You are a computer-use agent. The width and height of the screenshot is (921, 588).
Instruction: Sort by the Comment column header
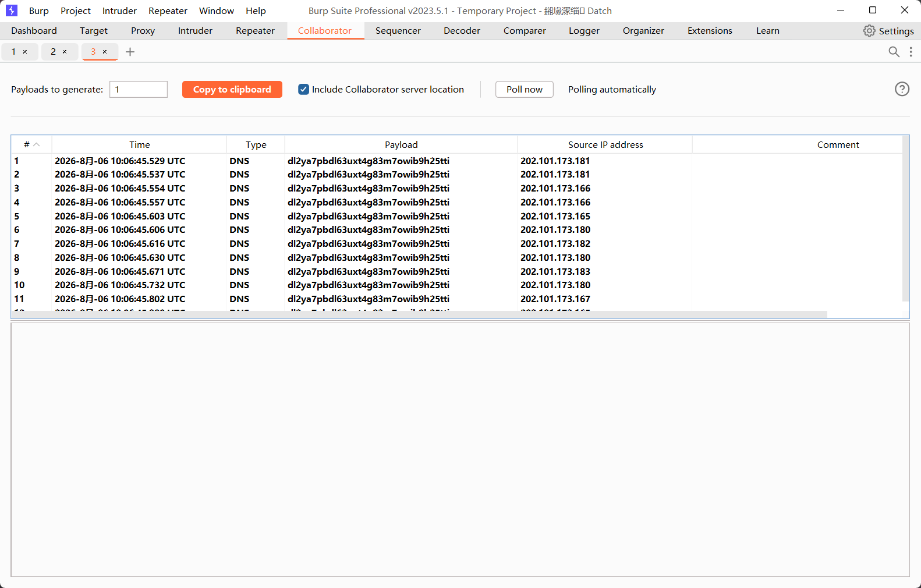tap(838, 144)
